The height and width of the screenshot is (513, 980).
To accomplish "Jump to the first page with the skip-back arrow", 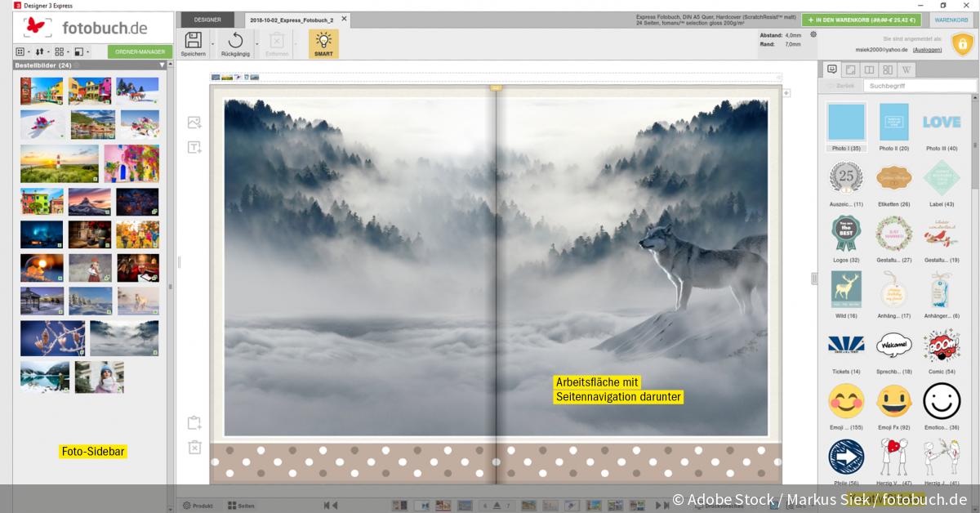I will point(327,506).
